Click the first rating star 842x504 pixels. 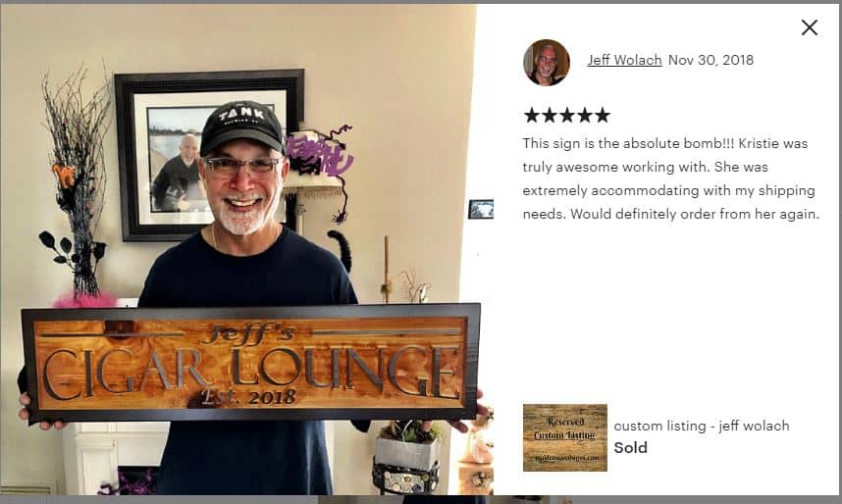(x=531, y=115)
